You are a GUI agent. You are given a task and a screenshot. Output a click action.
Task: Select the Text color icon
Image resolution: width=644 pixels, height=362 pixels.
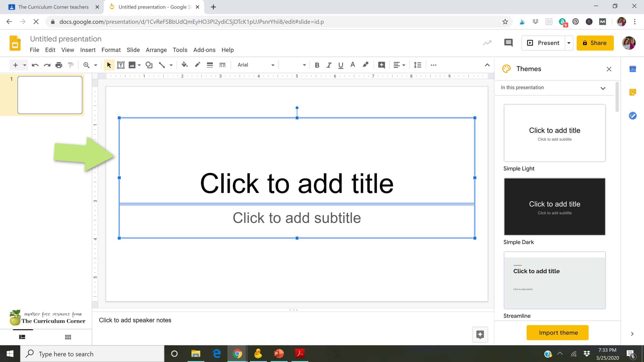point(352,65)
